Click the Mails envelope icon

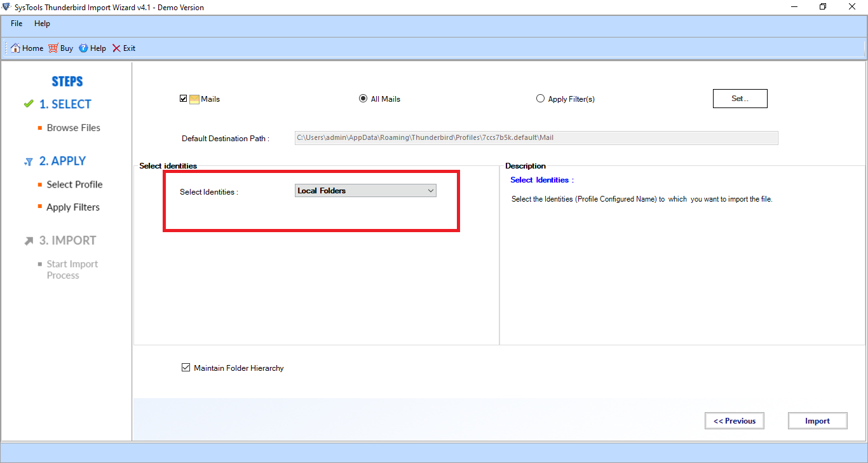coord(194,99)
